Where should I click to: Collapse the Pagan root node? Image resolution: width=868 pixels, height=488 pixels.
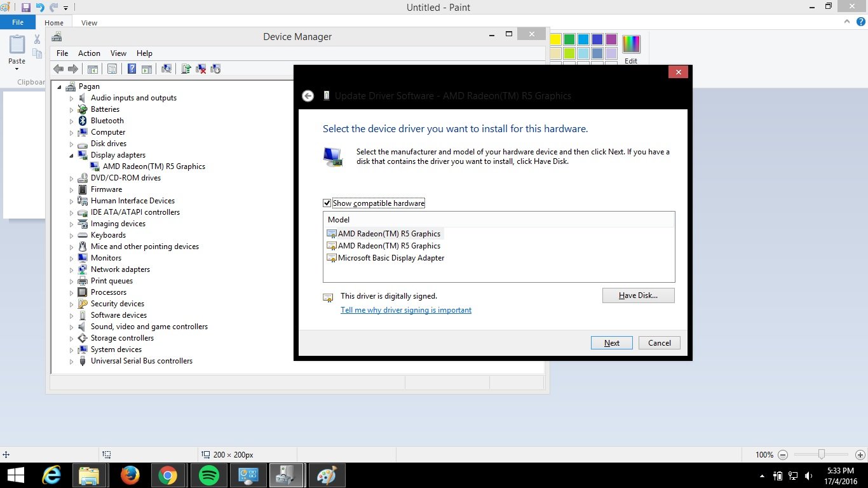[60, 87]
